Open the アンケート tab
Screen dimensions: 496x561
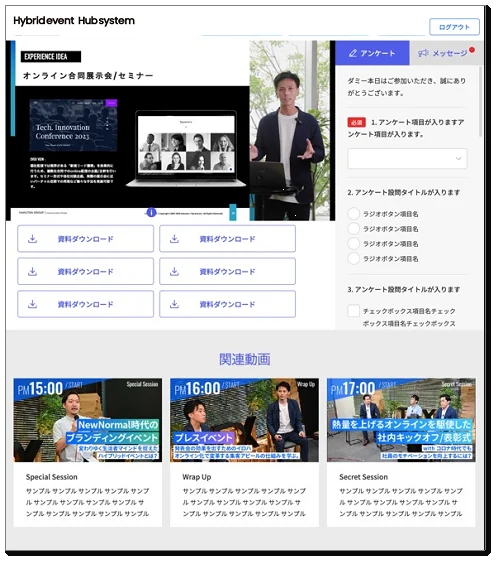[x=372, y=53]
